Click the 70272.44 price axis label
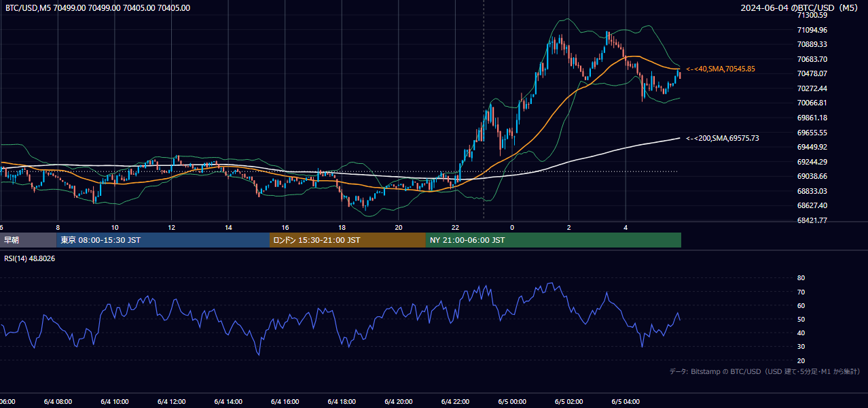 coord(812,88)
